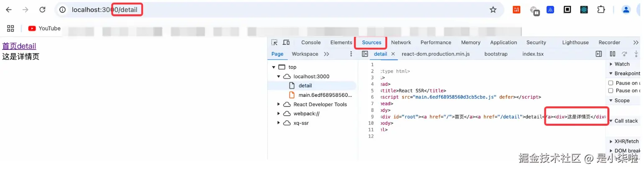Switch to the bootstrap editor tab
This screenshot has height=170, width=644.
[496, 54]
